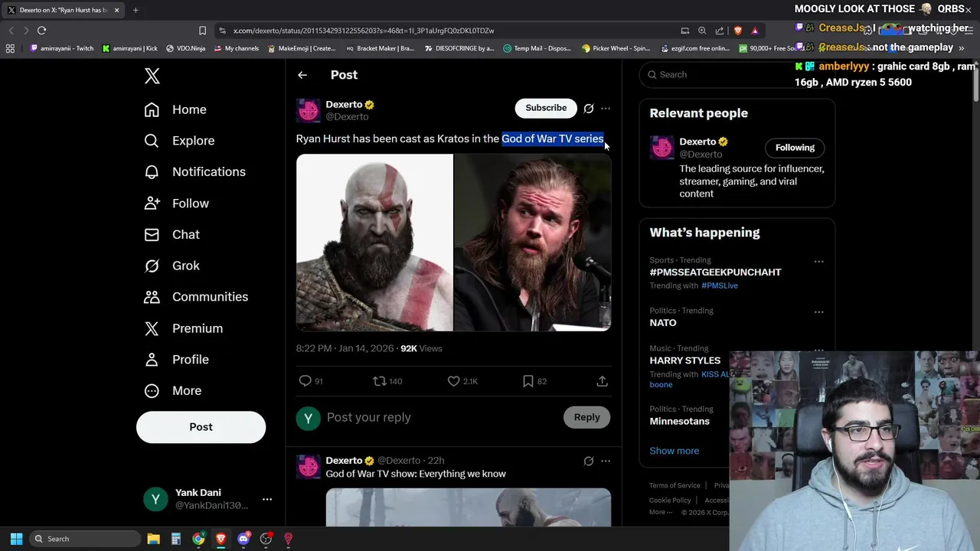Image resolution: width=980 pixels, height=551 pixels.
Task: Open the Temp Mail bookmark
Action: 537,48
